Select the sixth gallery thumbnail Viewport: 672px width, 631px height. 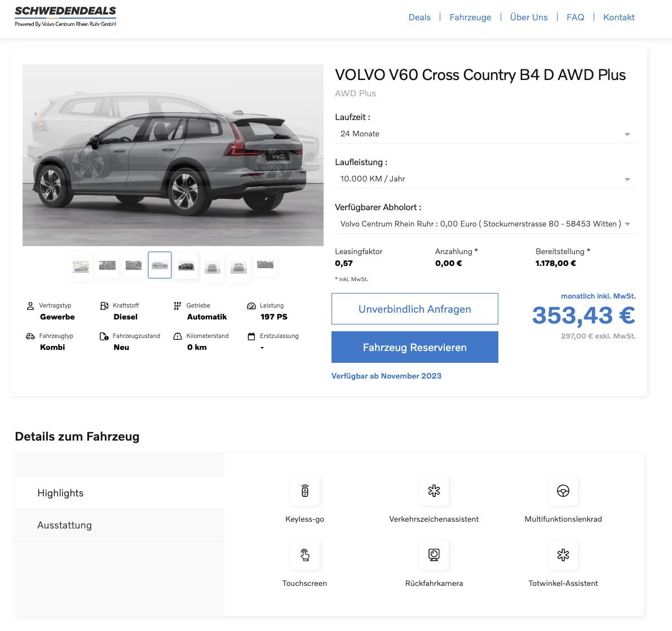click(x=212, y=267)
